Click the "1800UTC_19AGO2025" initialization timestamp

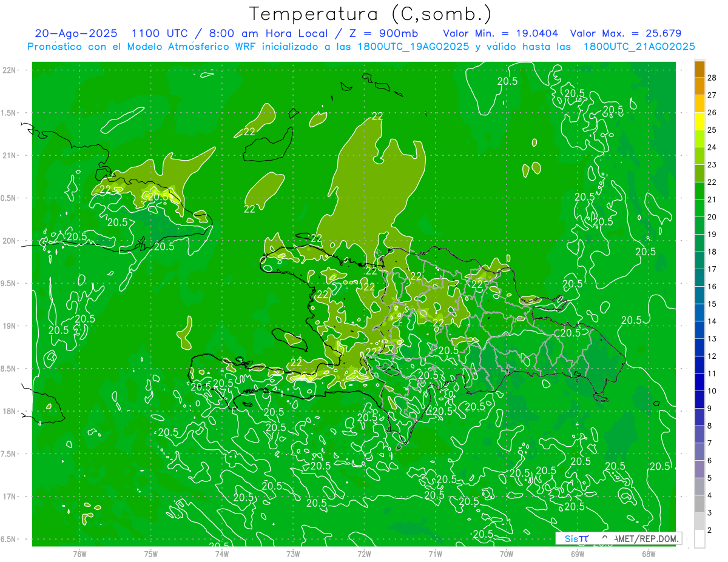pos(413,47)
